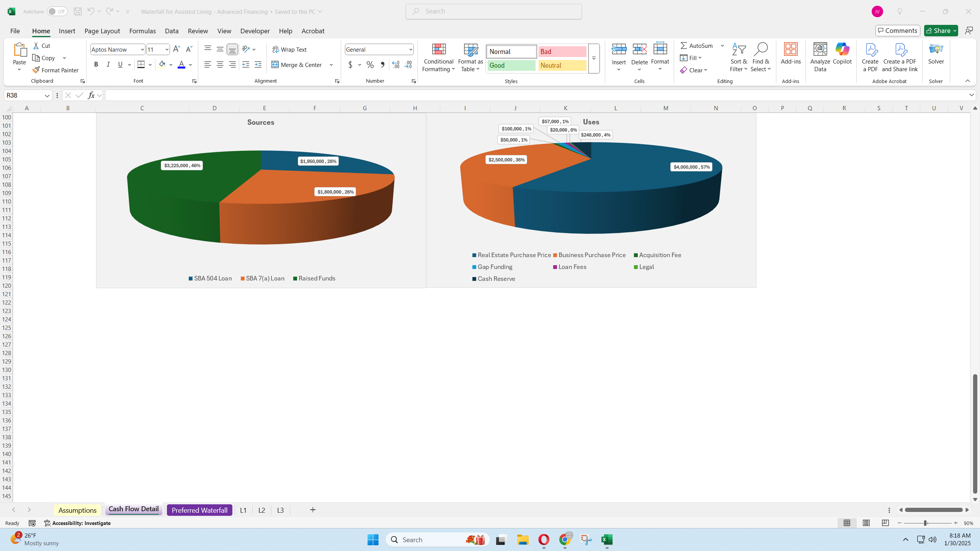Open the number format dropdown

[x=410, y=49]
